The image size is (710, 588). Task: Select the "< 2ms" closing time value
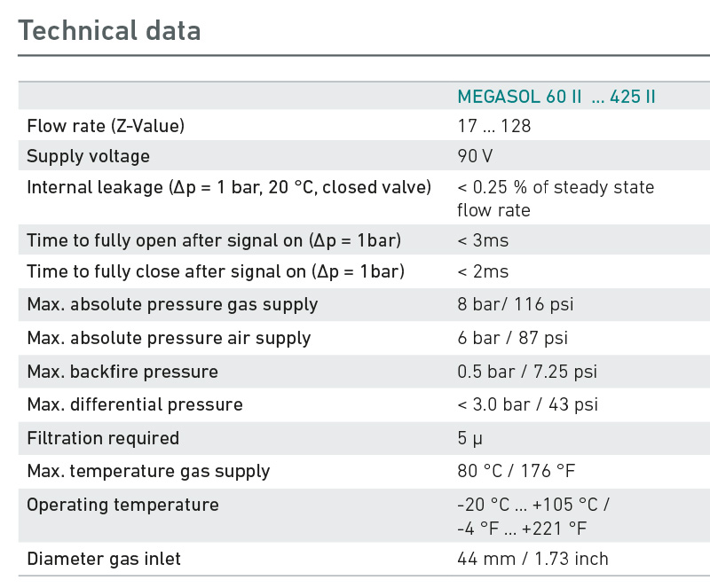pyautogui.click(x=483, y=271)
